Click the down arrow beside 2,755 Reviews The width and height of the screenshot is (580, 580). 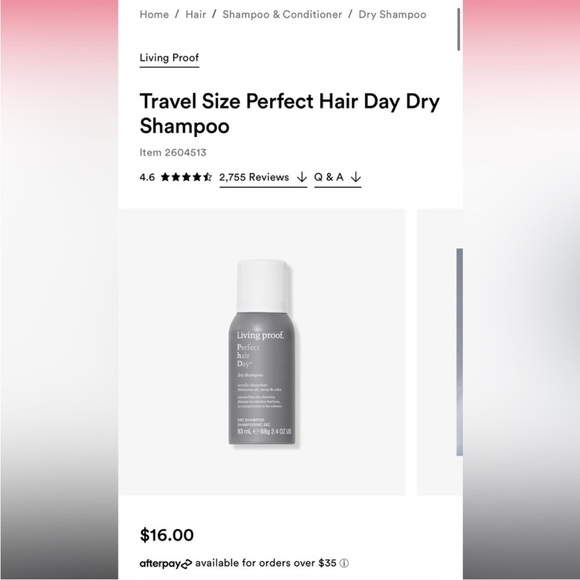(x=302, y=177)
